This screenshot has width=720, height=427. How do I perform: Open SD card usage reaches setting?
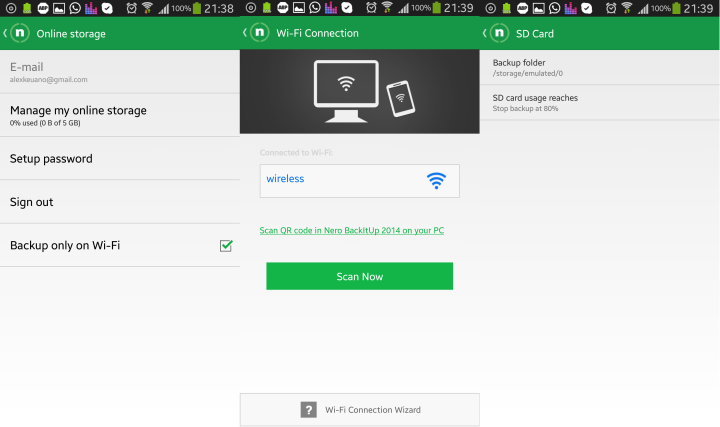click(x=600, y=103)
